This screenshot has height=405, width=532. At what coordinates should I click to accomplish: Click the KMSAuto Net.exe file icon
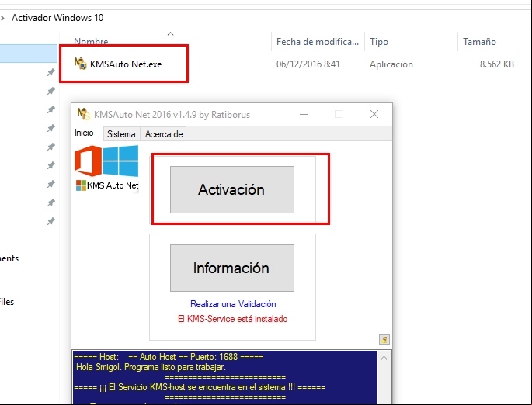click(81, 64)
